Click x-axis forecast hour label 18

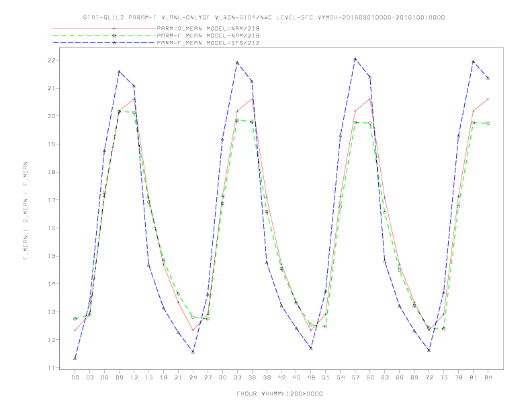tap(163, 377)
